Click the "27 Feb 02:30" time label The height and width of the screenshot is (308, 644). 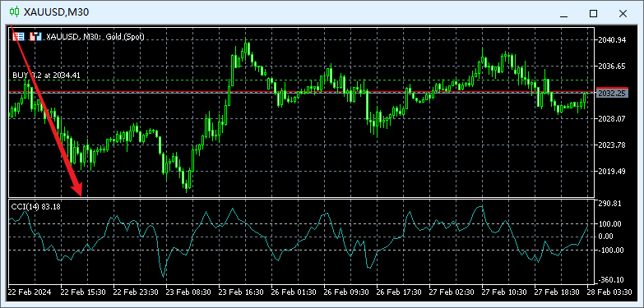(x=452, y=292)
